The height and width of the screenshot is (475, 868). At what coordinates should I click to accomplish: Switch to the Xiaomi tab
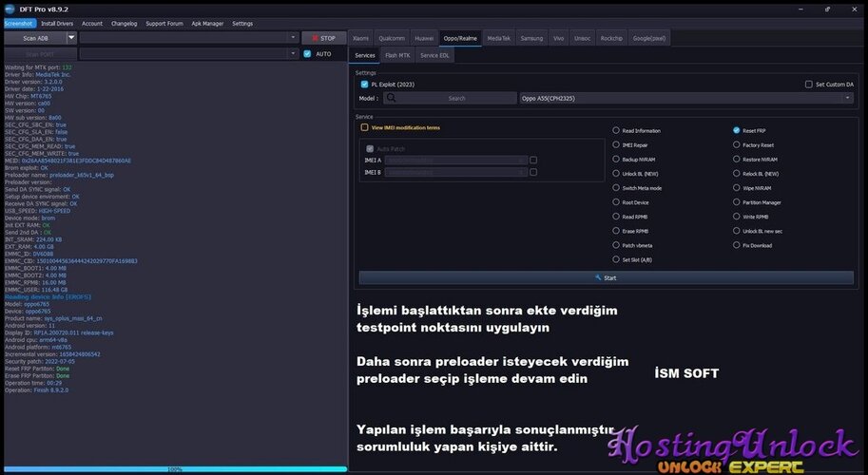pyautogui.click(x=361, y=38)
